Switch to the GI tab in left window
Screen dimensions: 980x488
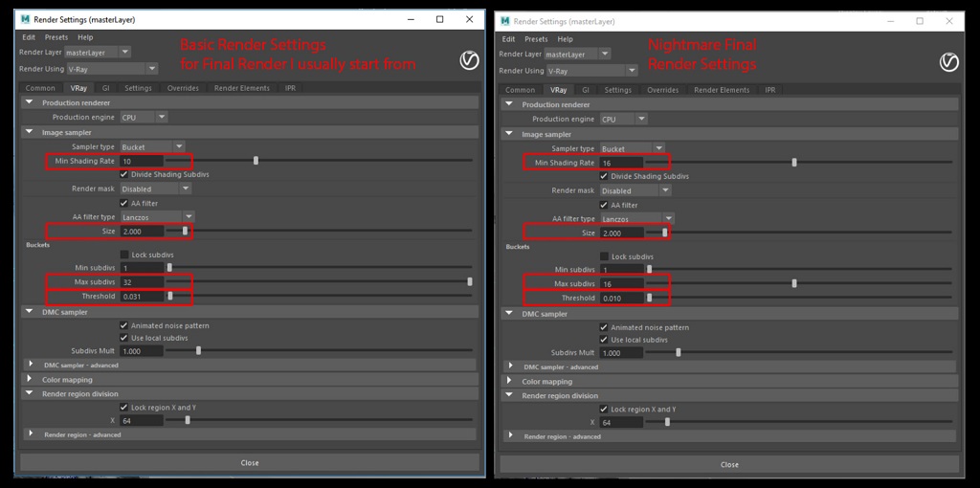(104, 88)
